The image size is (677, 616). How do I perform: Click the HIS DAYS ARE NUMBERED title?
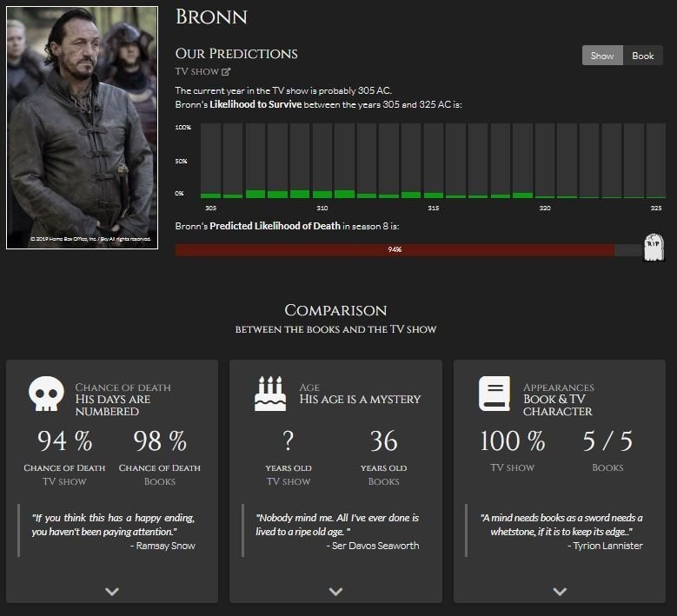tap(113, 406)
